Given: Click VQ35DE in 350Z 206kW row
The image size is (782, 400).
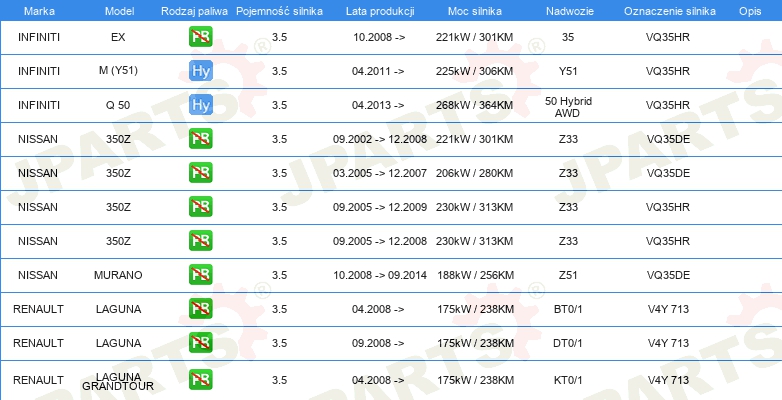Looking at the screenshot, I should (x=668, y=173).
